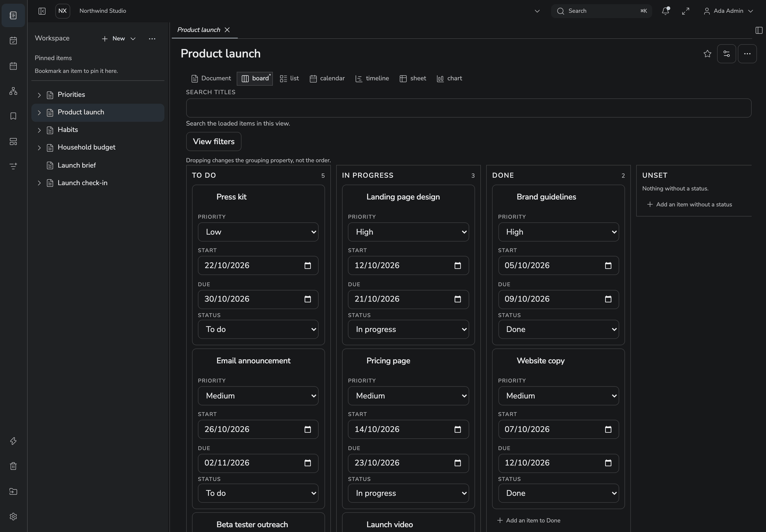This screenshot has width=766, height=532.
Task: Open the top bar Search box
Action: [601, 11]
